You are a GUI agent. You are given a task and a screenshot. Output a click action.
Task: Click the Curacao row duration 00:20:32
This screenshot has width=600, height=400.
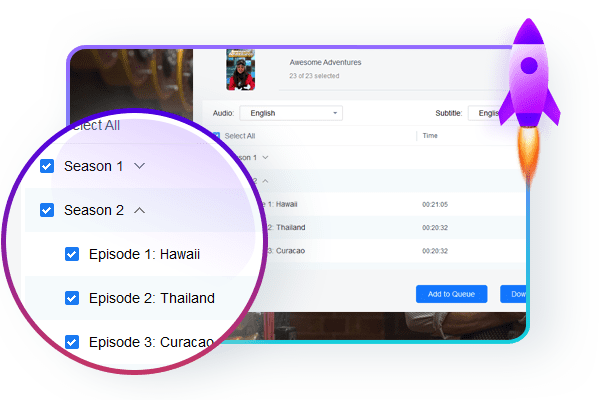435,251
